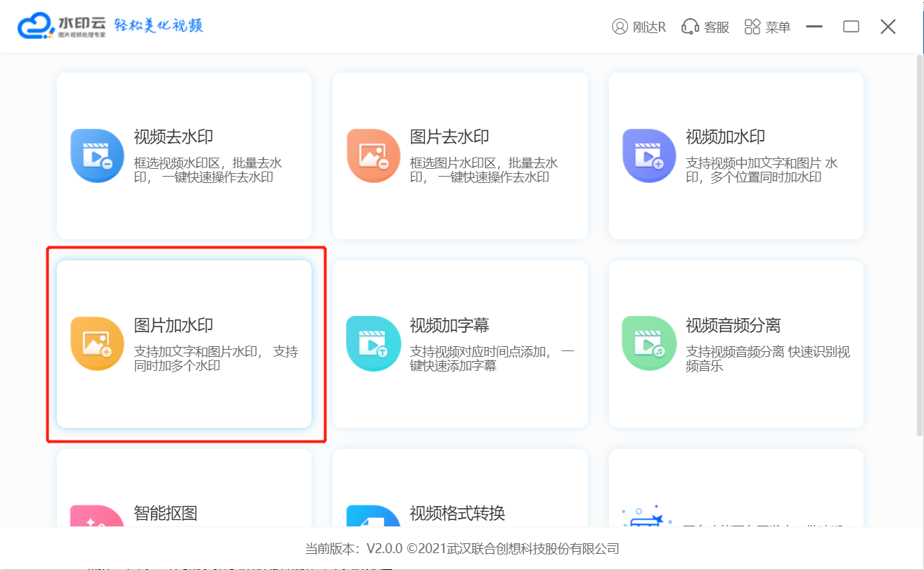Screen dimensions: 924x570
Task: Click description 支持视频中加文字和图片 水印
Action: tap(762, 170)
